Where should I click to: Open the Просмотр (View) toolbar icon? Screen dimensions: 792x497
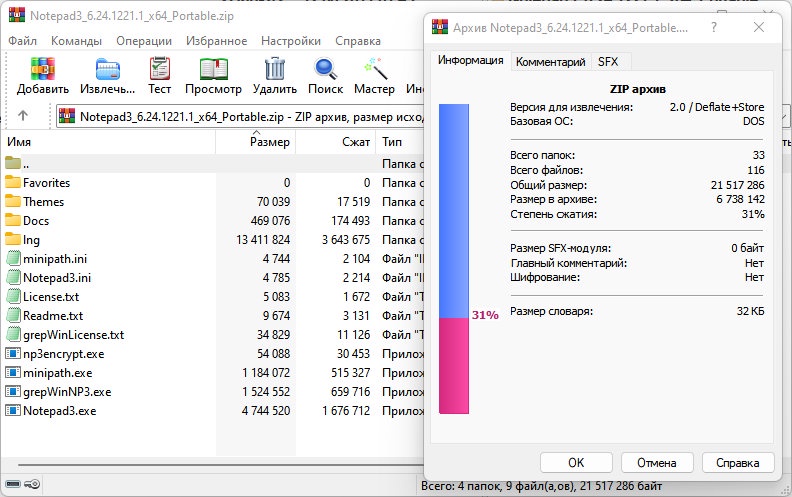coord(213,69)
